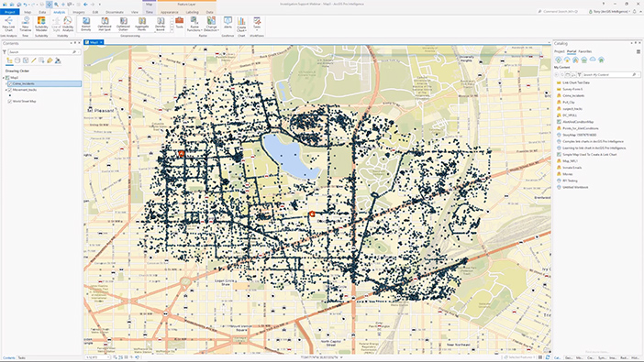This screenshot has height=362, width=644.
Task: Select the My Groups portal icon
Action: [575, 60]
